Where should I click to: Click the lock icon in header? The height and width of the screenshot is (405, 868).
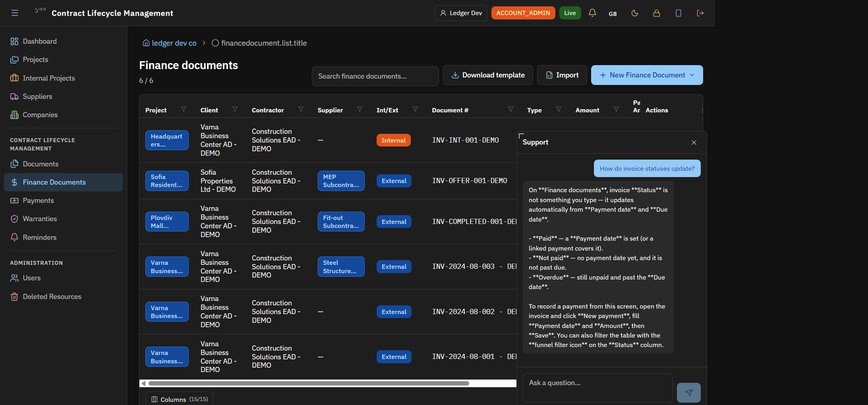(x=657, y=13)
